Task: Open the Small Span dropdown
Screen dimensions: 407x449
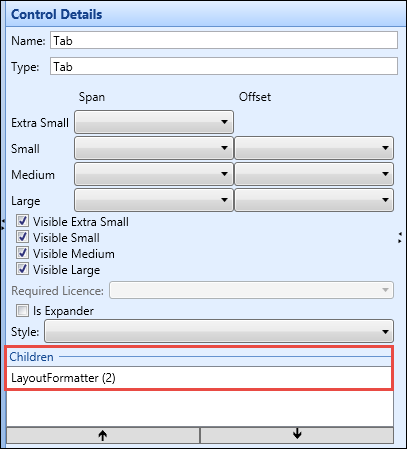Action: click(x=154, y=148)
